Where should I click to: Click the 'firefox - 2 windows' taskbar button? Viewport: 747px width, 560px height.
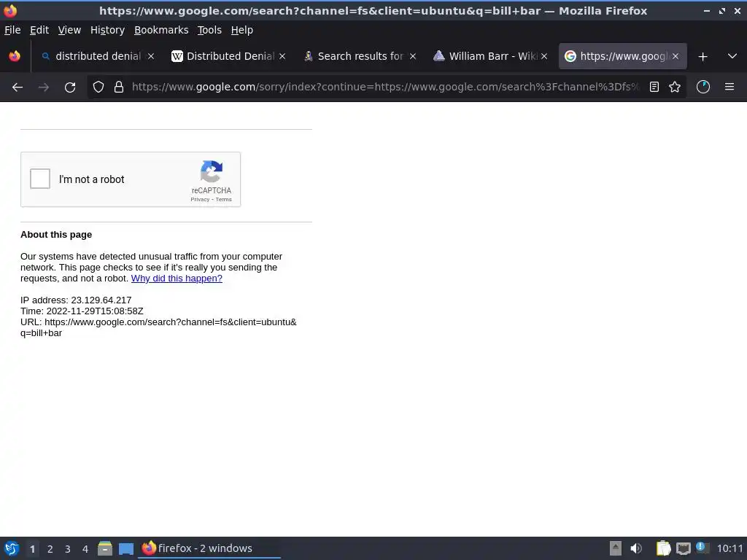pyautogui.click(x=209, y=548)
